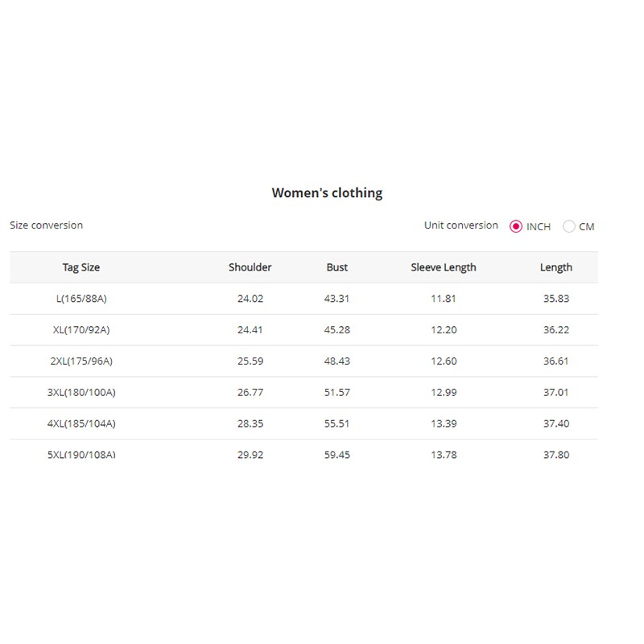The height and width of the screenshot is (644, 644).
Task: Click the 59.45 bust value for 5XL
Action: [337, 455]
